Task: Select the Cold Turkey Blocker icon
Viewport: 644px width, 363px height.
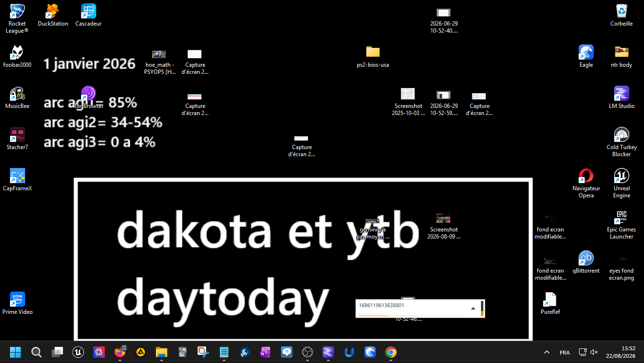Action: click(621, 142)
